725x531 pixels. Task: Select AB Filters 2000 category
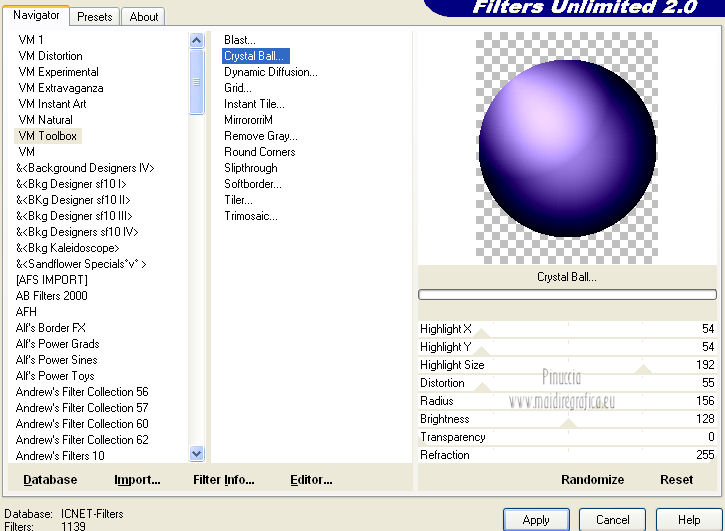coord(51,296)
